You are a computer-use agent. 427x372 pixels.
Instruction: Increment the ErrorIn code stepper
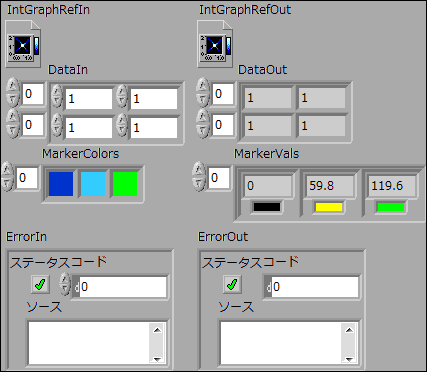65,280
